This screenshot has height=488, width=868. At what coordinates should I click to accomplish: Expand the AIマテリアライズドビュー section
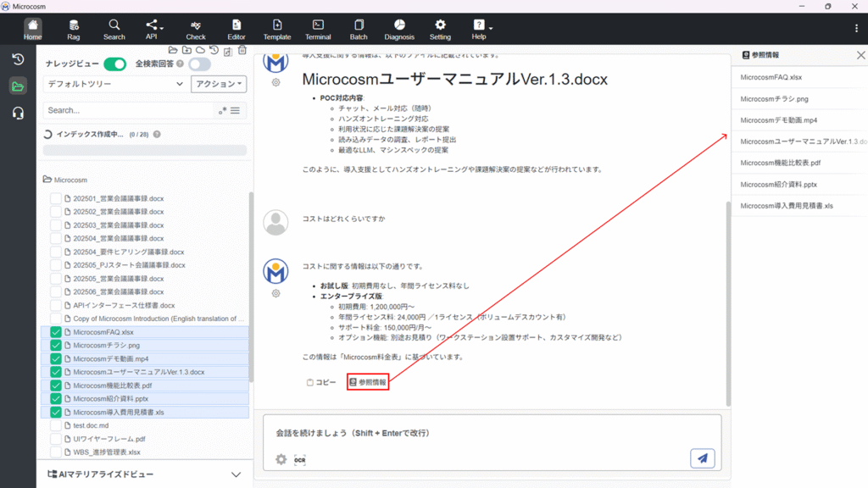236,474
